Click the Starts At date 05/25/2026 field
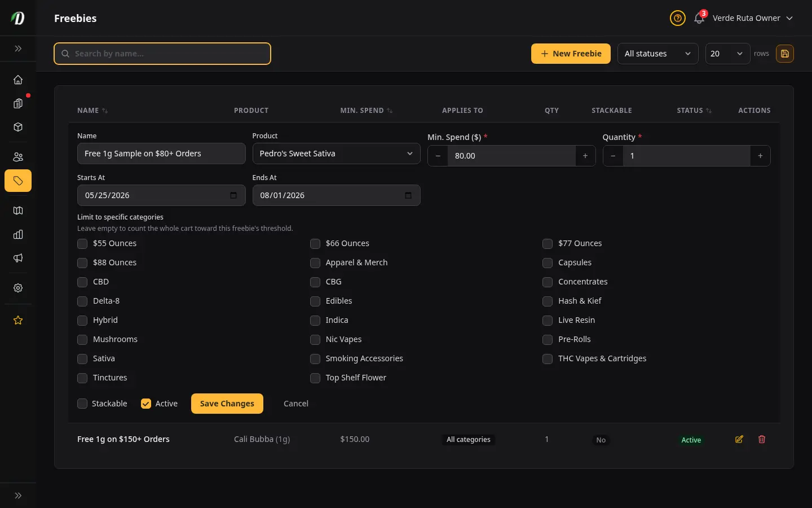The image size is (812, 508). pyautogui.click(x=161, y=195)
